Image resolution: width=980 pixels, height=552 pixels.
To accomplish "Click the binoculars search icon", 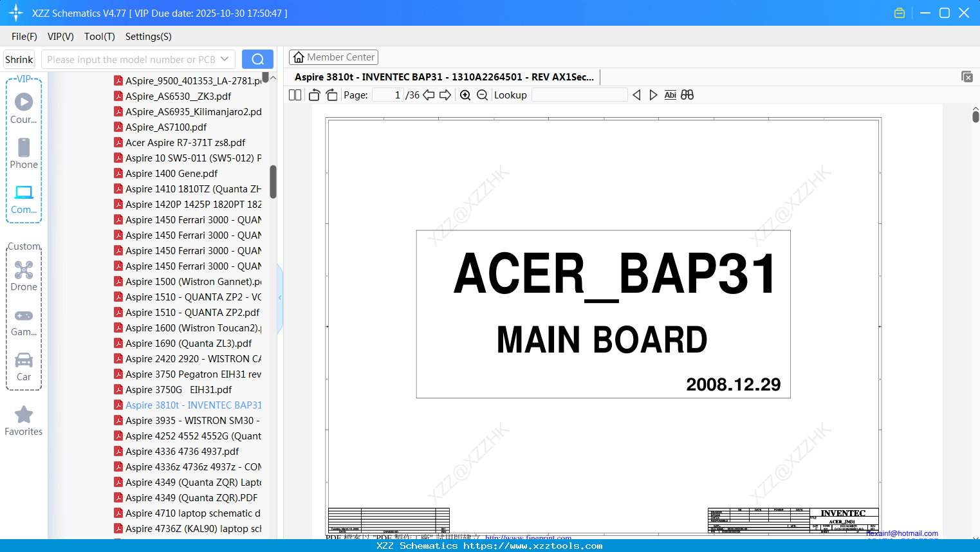I will (x=687, y=95).
